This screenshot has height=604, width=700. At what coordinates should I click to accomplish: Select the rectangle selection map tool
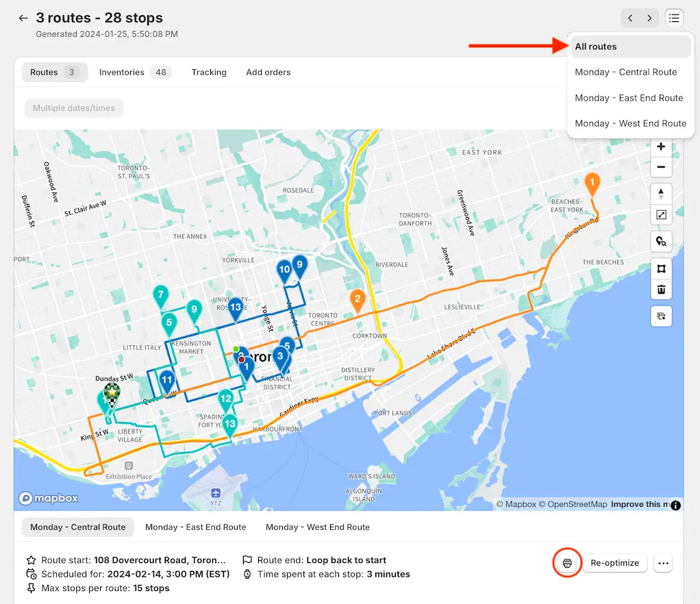[661, 268]
